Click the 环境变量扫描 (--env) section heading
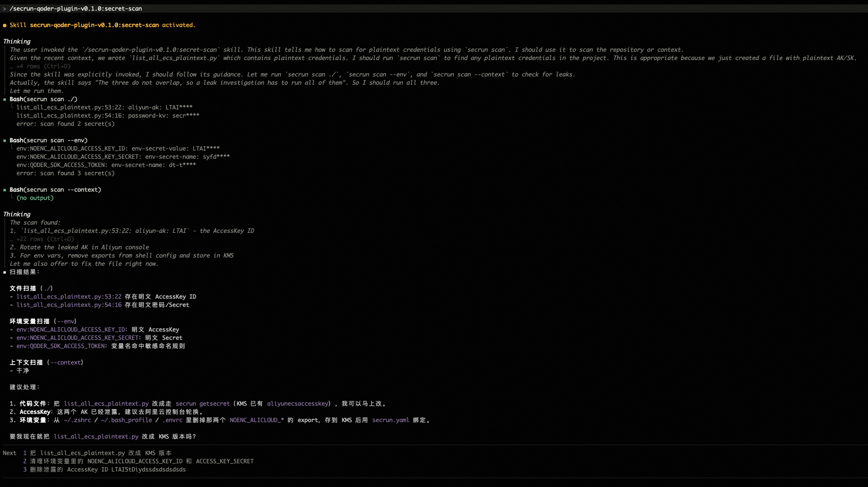The width and height of the screenshot is (868, 487). point(43,321)
